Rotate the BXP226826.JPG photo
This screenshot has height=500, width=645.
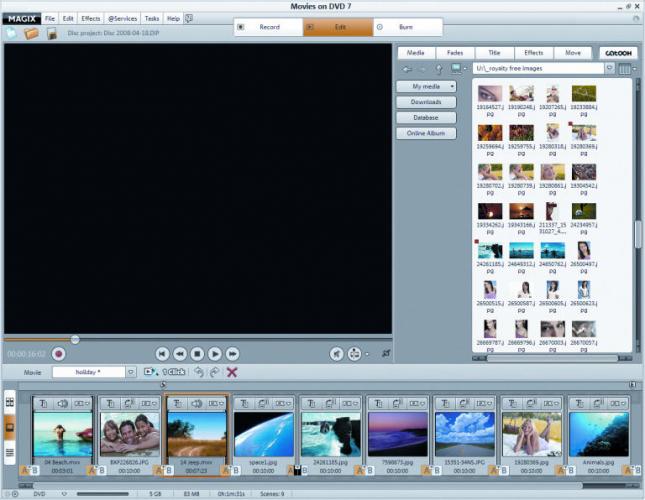(129, 404)
